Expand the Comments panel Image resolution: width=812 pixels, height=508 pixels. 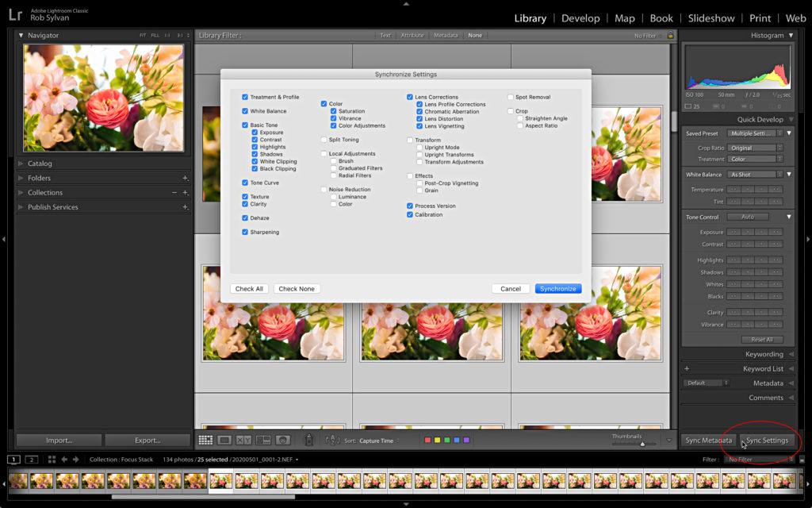pos(791,398)
